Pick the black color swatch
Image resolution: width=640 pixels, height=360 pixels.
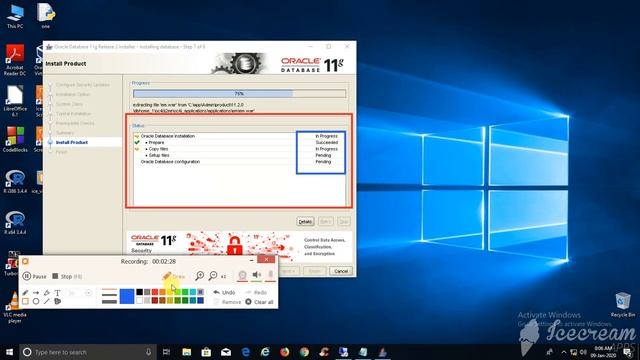pos(140,292)
